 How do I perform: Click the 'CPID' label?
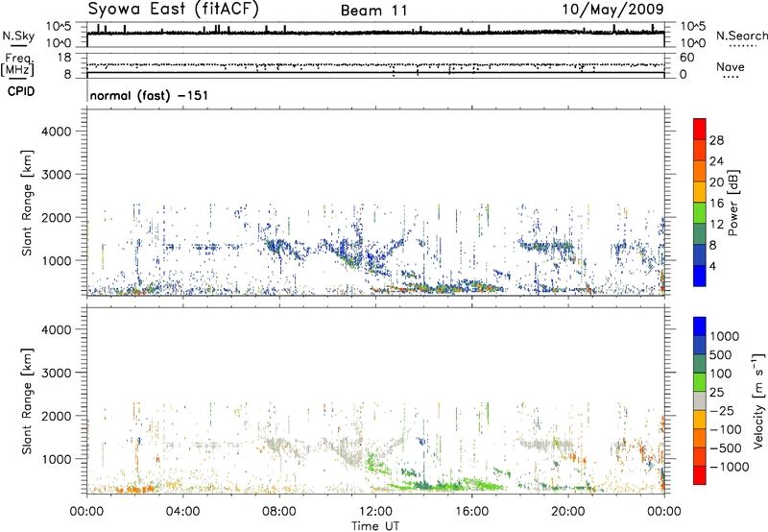tap(21, 91)
